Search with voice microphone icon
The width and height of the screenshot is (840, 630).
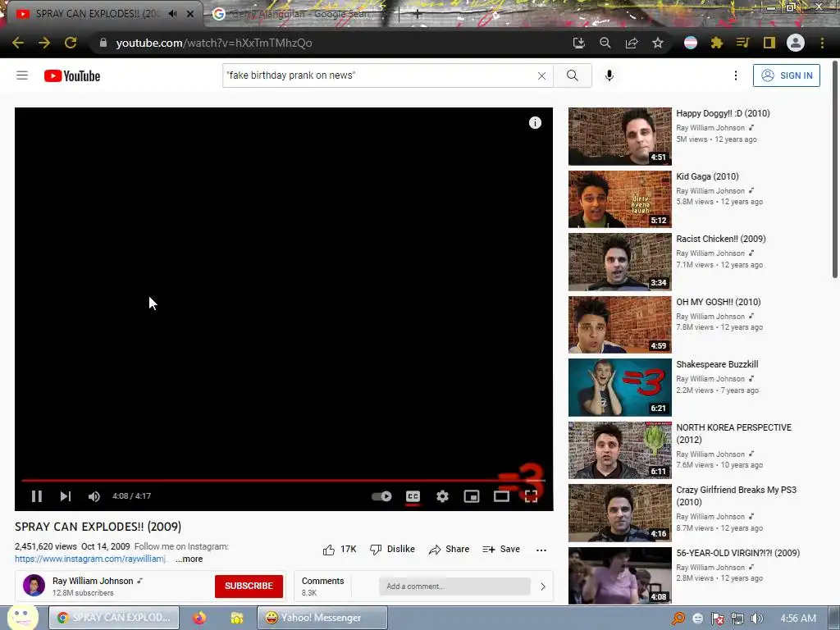[x=609, y=75]
